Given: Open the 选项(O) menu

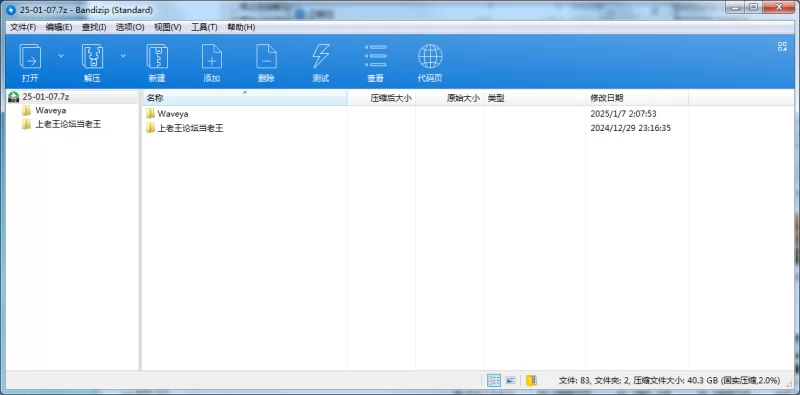Looking at the screenshot, I should tap(130, 27).
